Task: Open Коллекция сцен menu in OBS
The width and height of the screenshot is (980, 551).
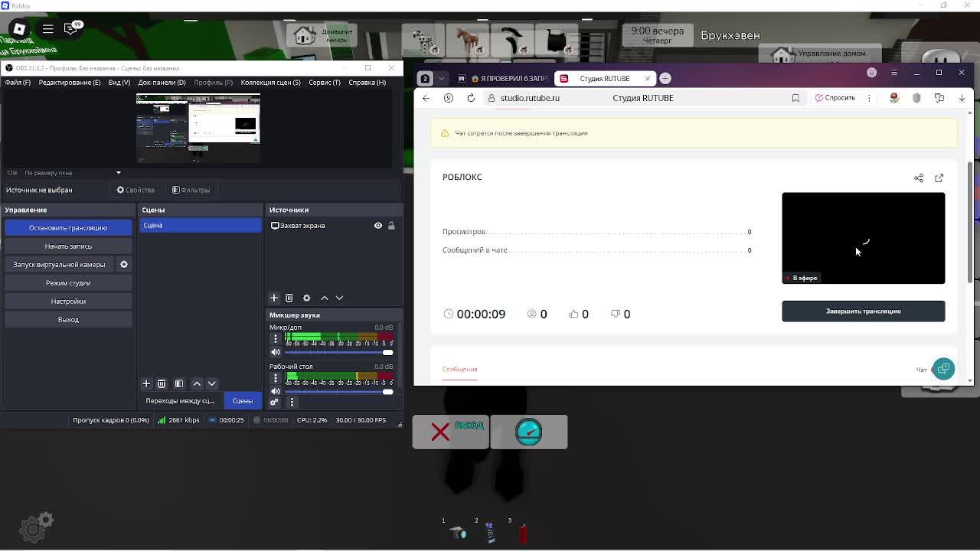Action: [270, 83]
